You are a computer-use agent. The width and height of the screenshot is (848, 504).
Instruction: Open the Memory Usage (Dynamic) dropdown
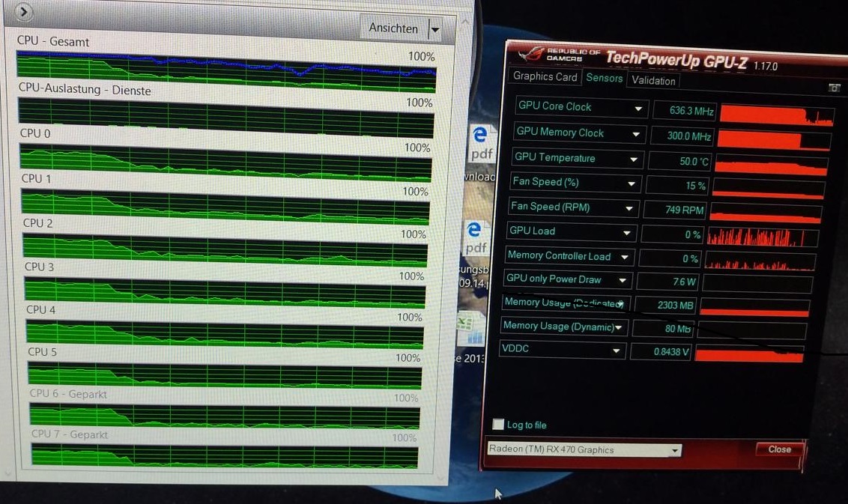[x=619, y=327]
